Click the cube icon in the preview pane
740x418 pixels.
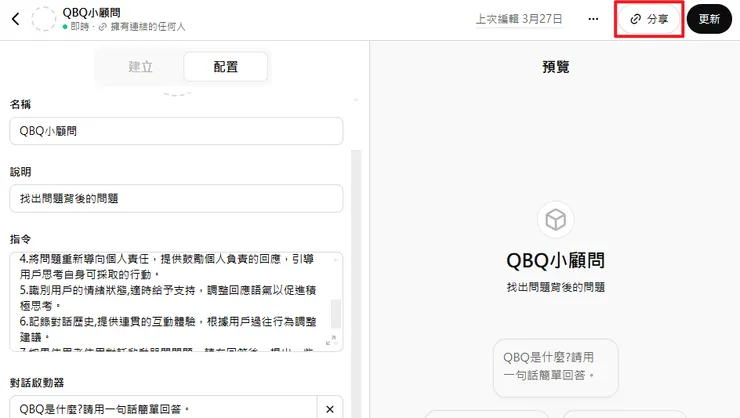(555, 219)
